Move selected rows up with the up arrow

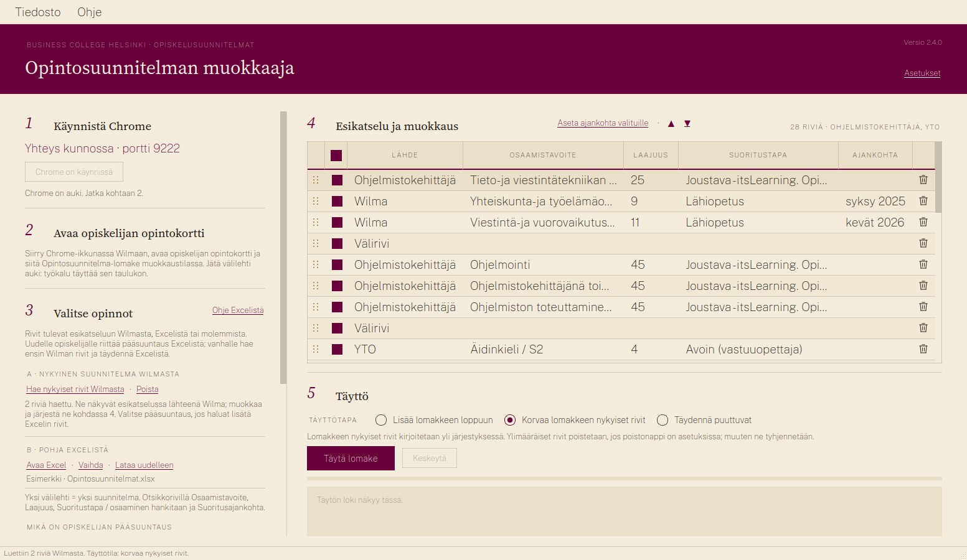click(x=671, y=124)
